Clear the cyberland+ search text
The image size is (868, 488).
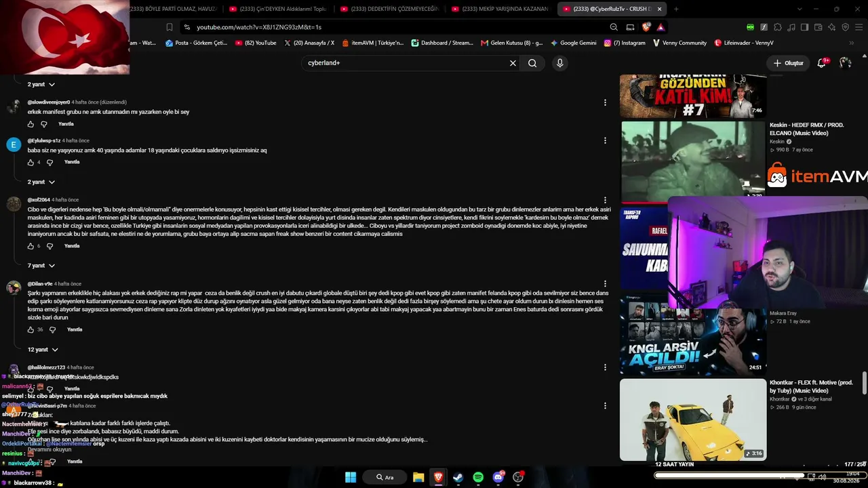coord(513,63)
